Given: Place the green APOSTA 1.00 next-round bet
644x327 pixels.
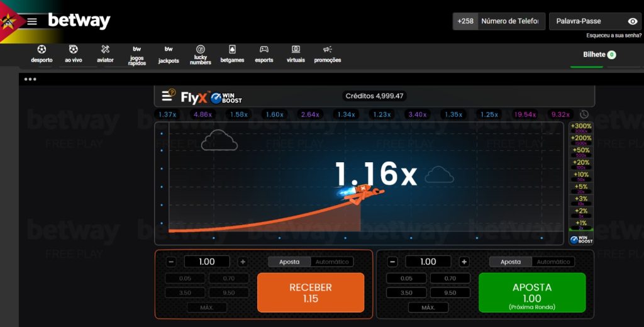Looking at the screenshot, I should point(532,292).
